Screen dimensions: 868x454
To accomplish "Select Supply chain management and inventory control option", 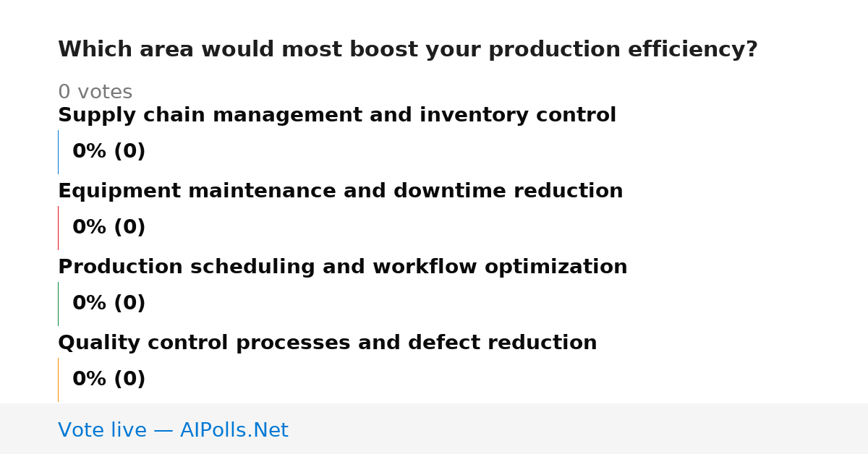I will pyautogui.click(x=337, y=116).
